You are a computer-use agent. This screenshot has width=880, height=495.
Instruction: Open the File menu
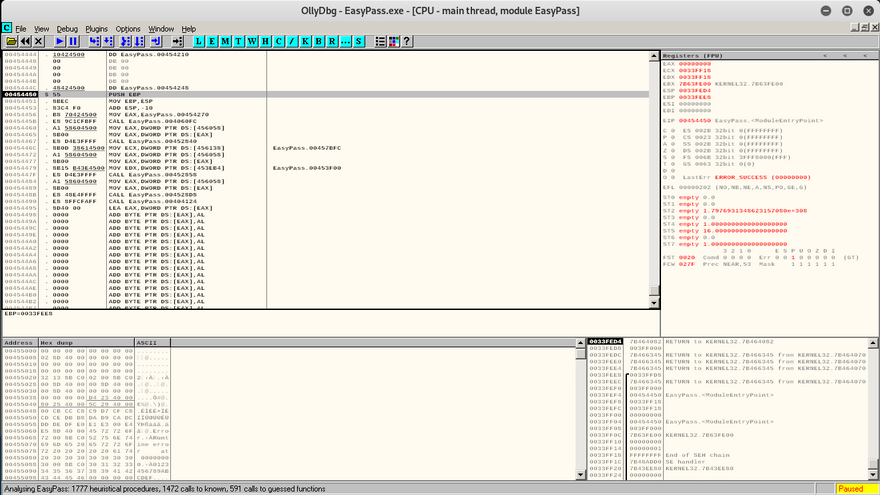tap(21, 29)
